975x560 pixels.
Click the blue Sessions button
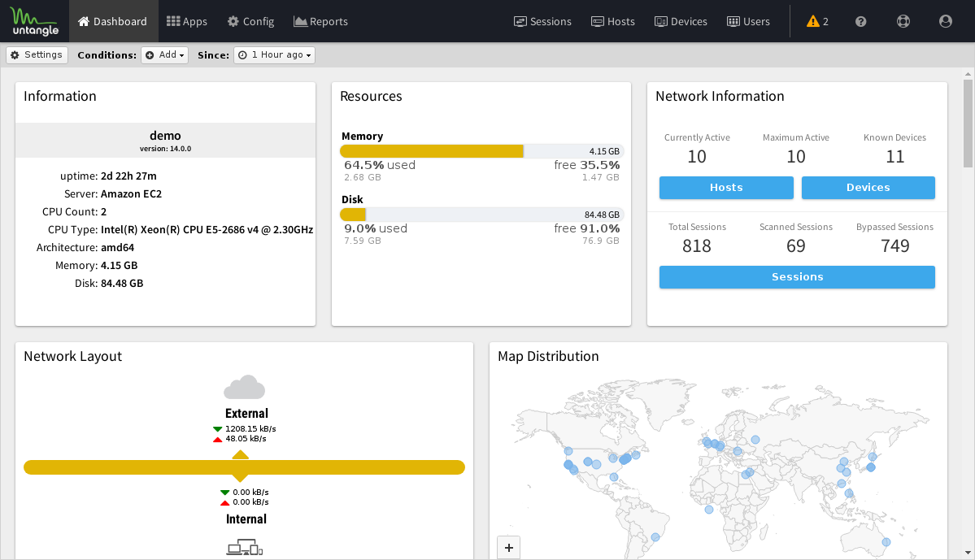click(x=797, y=277)
